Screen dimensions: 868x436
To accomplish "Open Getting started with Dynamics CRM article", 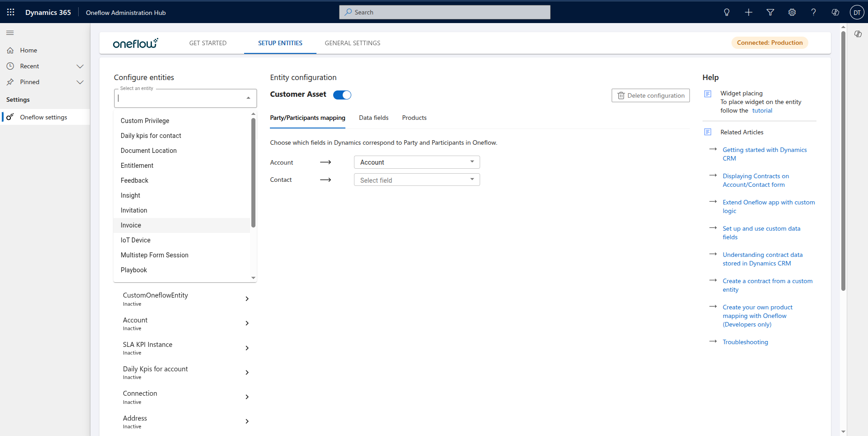I will pyautogui.click(x=764, y=154).
